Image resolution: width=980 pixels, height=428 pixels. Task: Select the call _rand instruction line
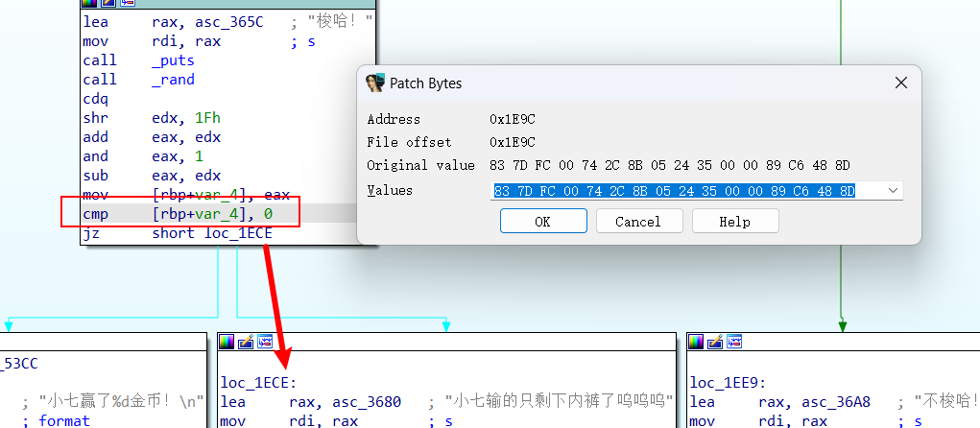pos(138,80)
